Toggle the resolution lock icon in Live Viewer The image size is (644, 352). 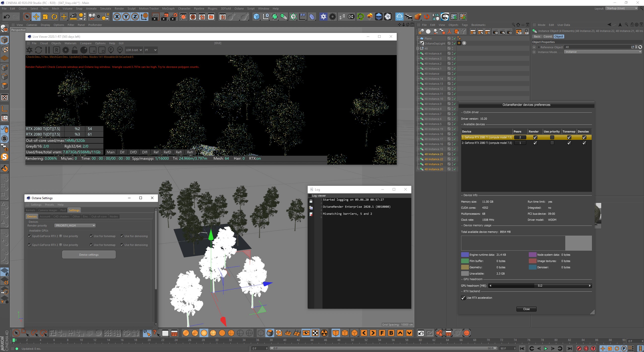pyautogui.click(x=75, y=50)
